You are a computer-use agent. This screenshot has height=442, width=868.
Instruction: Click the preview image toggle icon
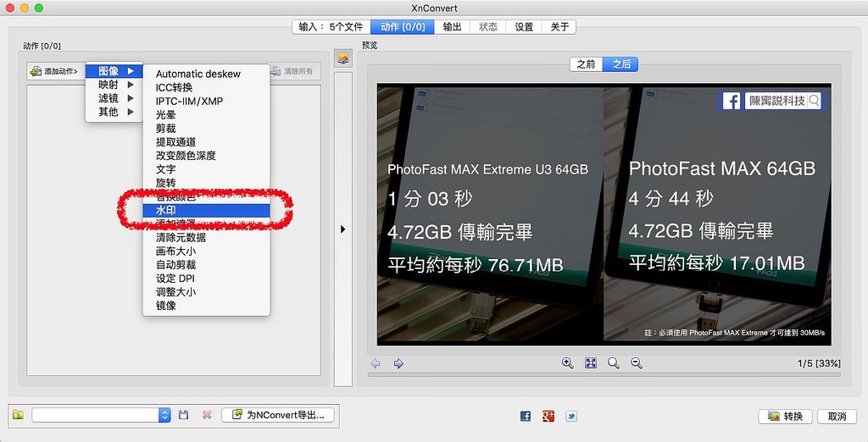pyautogui.click(x=343, y=58)
